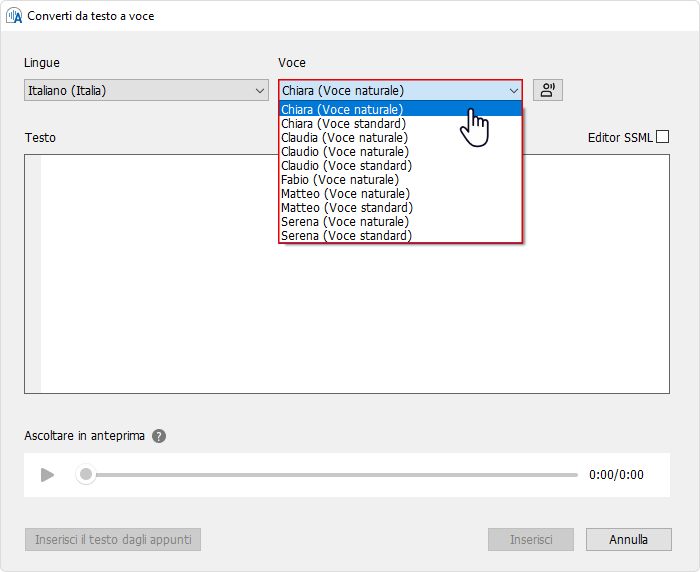Image resolution: width=700 pixels, height=572 pixels.
Task: Select Serena (Voce standard) voice
Action: pos(400,235)
